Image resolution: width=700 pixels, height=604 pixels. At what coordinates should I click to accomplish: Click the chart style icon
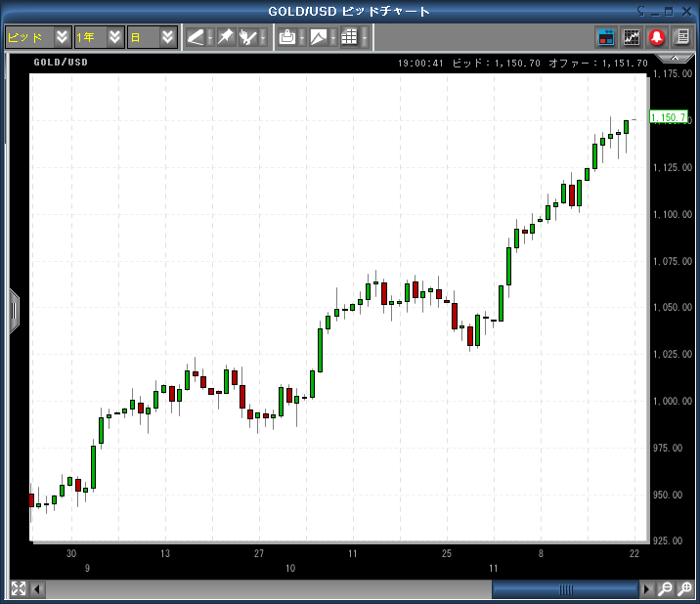(319, 37)
